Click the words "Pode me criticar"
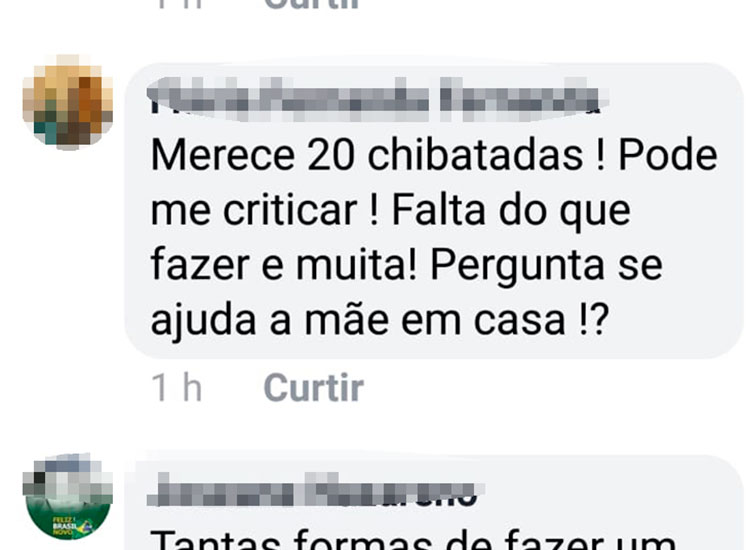Viewport: 750px width, 550px height. pos(434,183)
